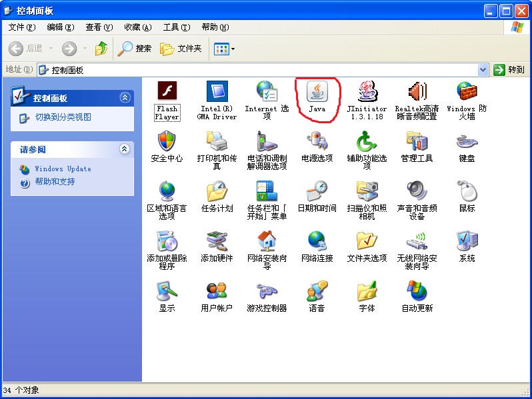Click 切换到分类视图 link
This screenshot has height=399, width=532.
63,117
